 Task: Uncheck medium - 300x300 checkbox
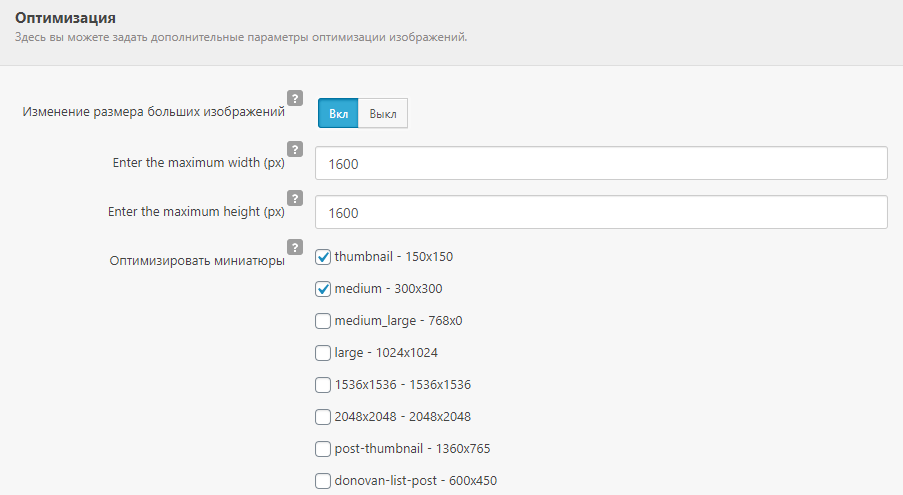pyautogui.click(x=323, y=289)
